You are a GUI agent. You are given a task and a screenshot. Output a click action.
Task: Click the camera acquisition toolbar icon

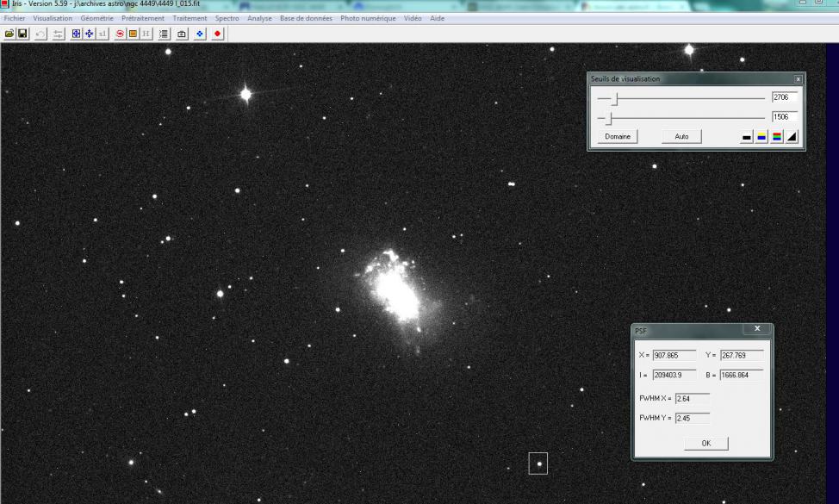click(182, 34)
